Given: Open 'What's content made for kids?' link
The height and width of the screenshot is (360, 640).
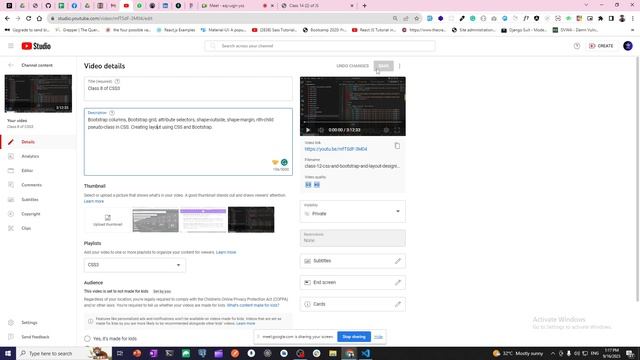Looking at the screenshot, I should pyautogui.click(x=253, y=305).
